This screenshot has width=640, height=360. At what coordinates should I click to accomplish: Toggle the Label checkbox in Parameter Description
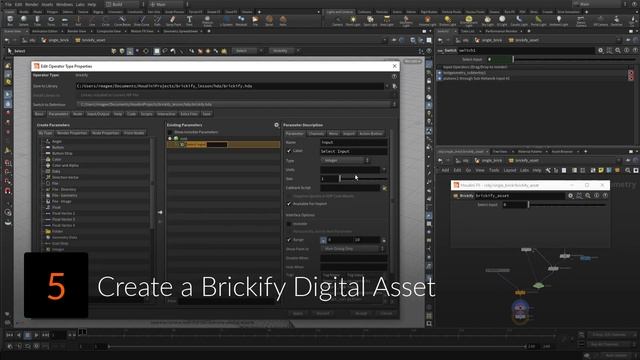[x=289, y=151]
